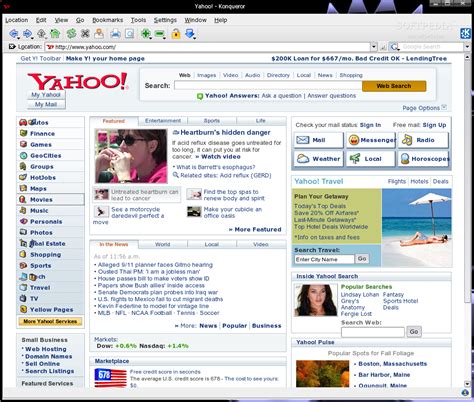Click the Back arrow toolbar icon

(14, 33)
